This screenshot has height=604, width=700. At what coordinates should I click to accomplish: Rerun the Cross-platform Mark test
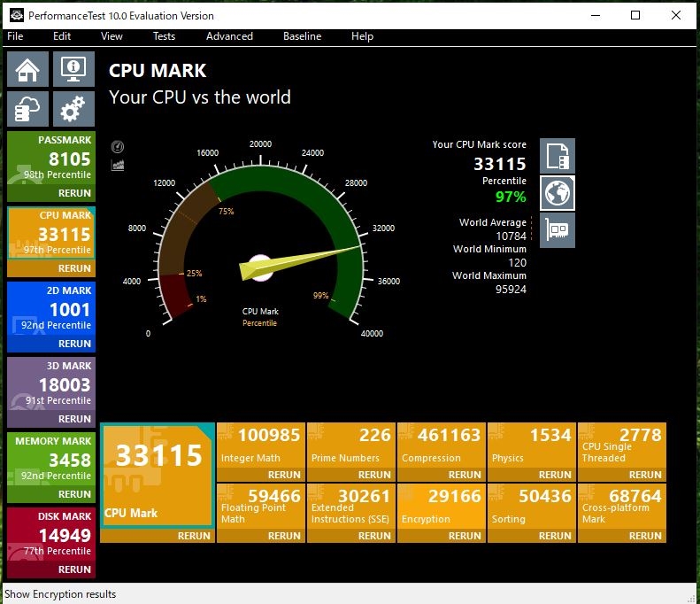pyautogui.click(x=622, y=536)
